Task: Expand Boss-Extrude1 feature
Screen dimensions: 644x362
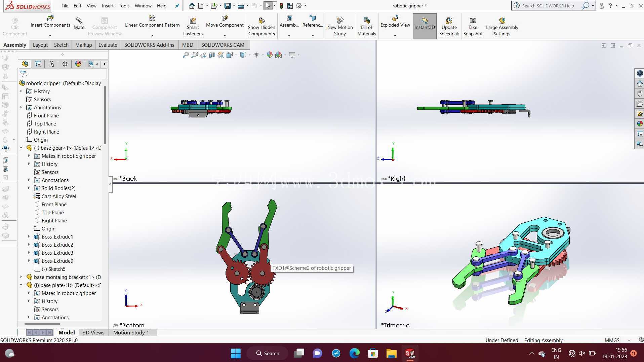Action: coord(29,237)
